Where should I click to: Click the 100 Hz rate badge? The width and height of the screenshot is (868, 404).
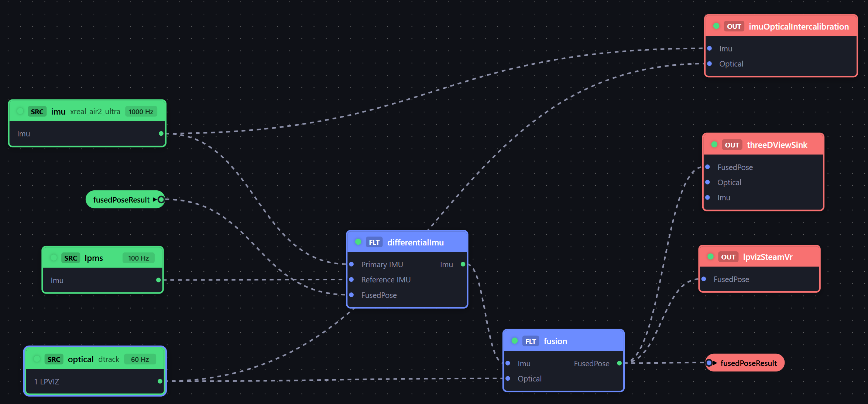click(138, 258)
